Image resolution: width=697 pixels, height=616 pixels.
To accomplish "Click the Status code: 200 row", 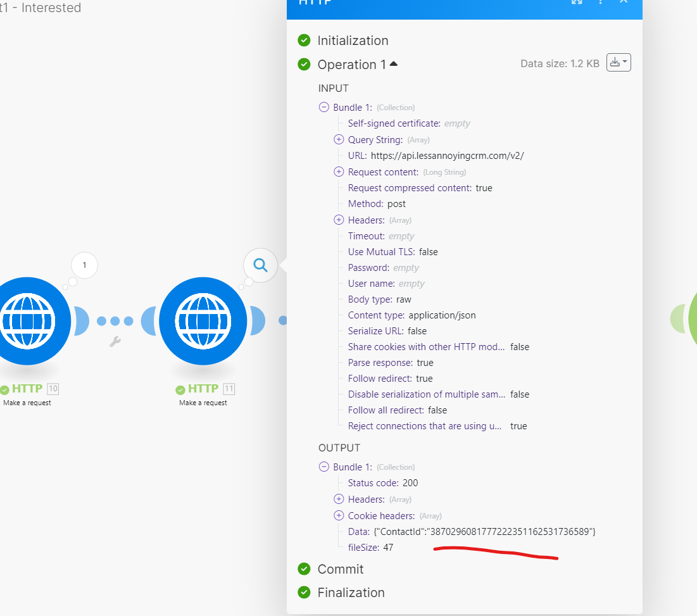I will click(383, 483).
